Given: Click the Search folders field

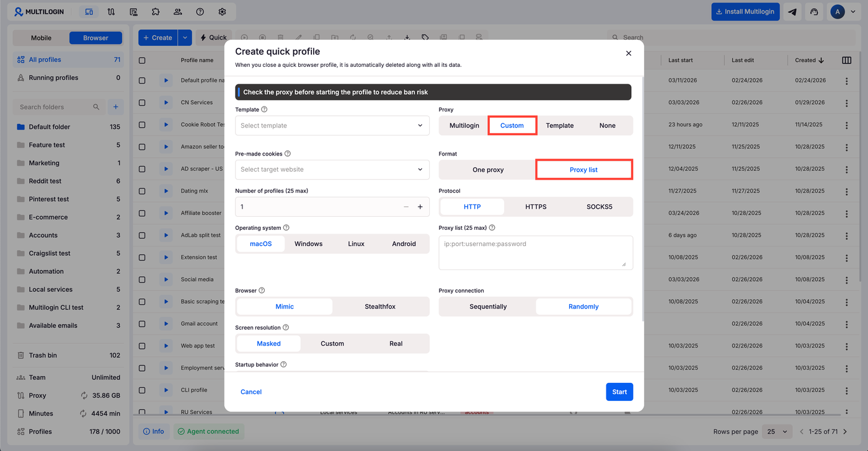Looking at the screenshot, I should (x=59, y=107).
